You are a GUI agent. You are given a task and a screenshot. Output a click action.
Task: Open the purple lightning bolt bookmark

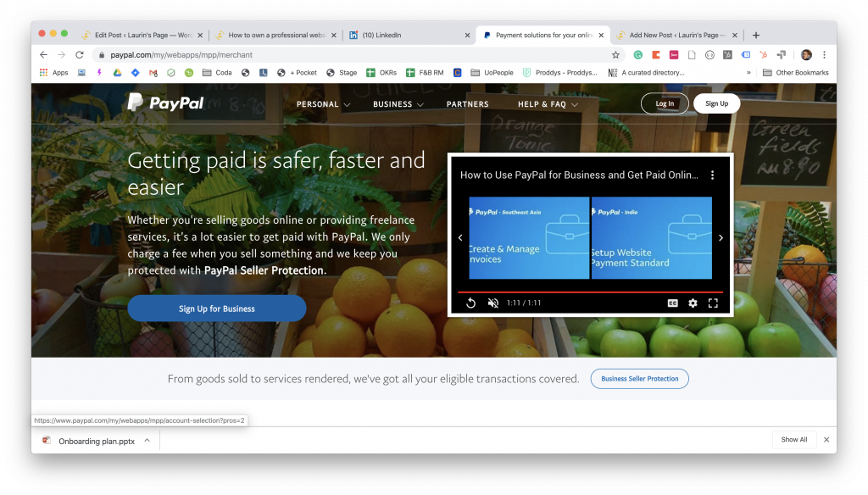point(99,73)
